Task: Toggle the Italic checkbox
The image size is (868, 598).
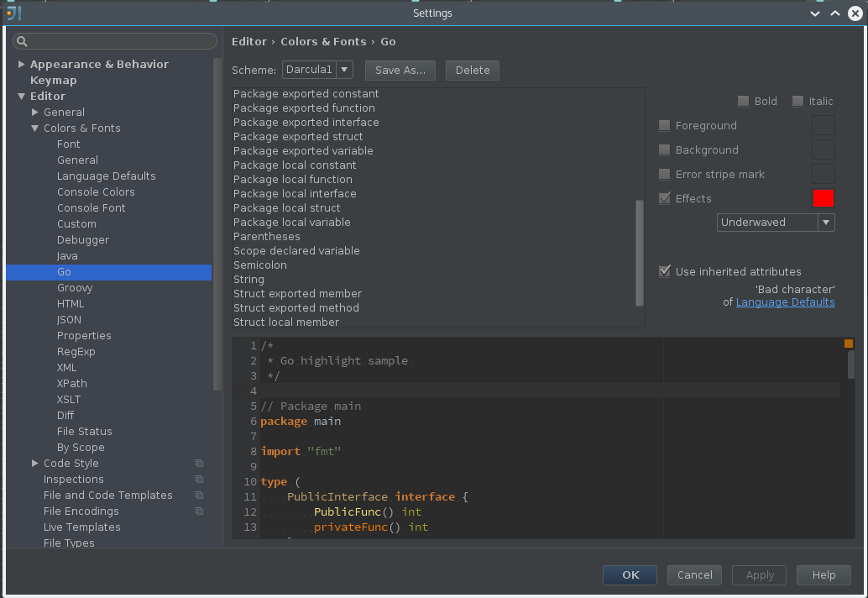Action: pos(797,102)
